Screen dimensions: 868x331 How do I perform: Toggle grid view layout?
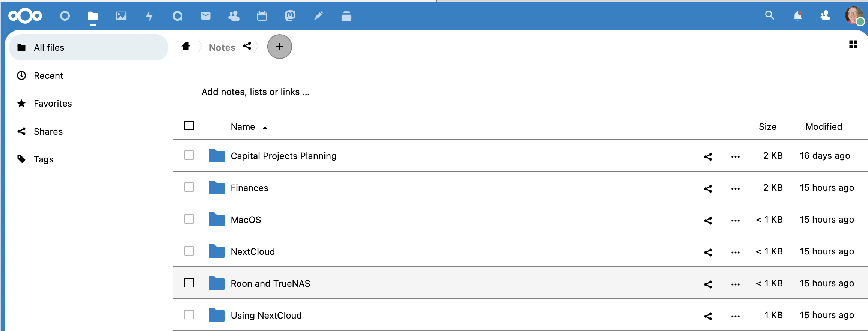pos(853,45)
